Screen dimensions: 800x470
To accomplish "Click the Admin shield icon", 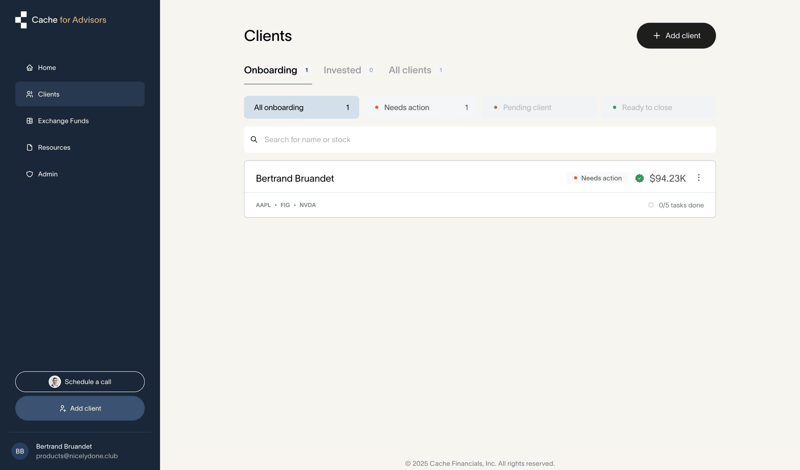I will [30, 174].
